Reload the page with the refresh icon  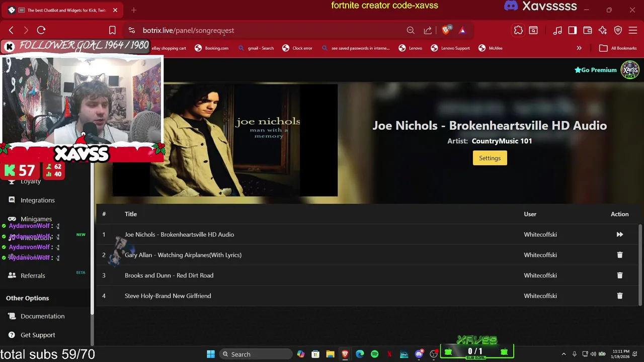pyautogui.click(x=41, y=30)
